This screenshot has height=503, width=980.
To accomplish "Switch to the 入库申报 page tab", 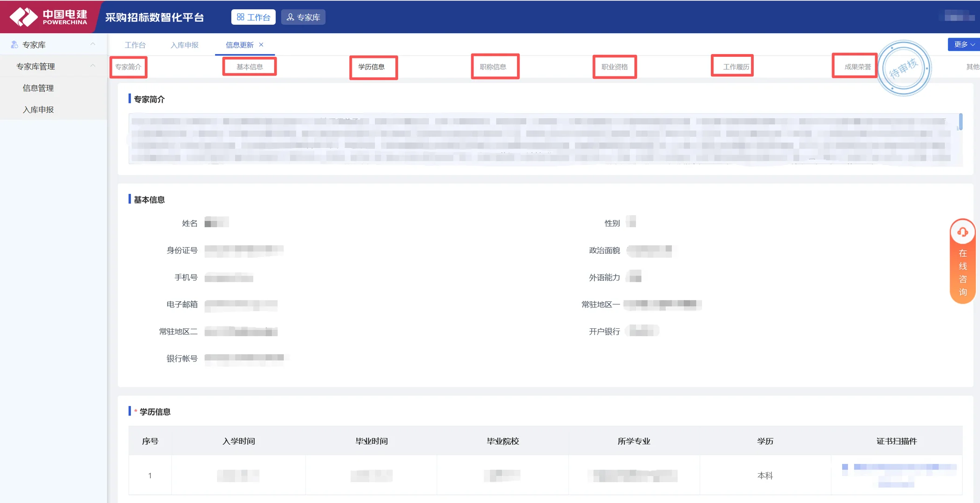I will 184,45.
